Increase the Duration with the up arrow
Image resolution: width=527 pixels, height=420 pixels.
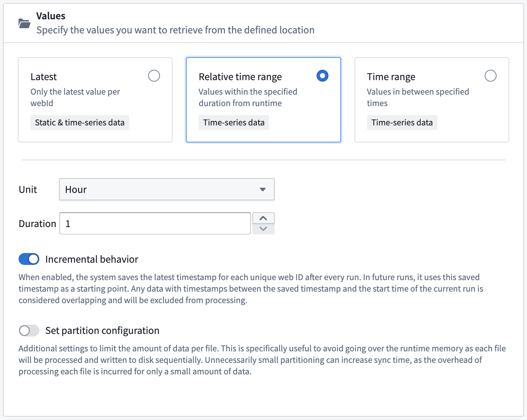263,218
